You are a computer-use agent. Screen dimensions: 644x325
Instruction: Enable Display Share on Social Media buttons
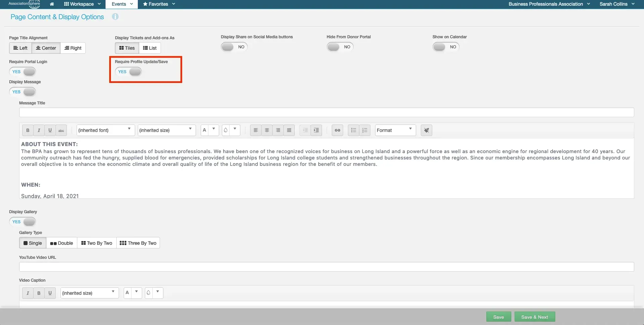coord(234,47)
